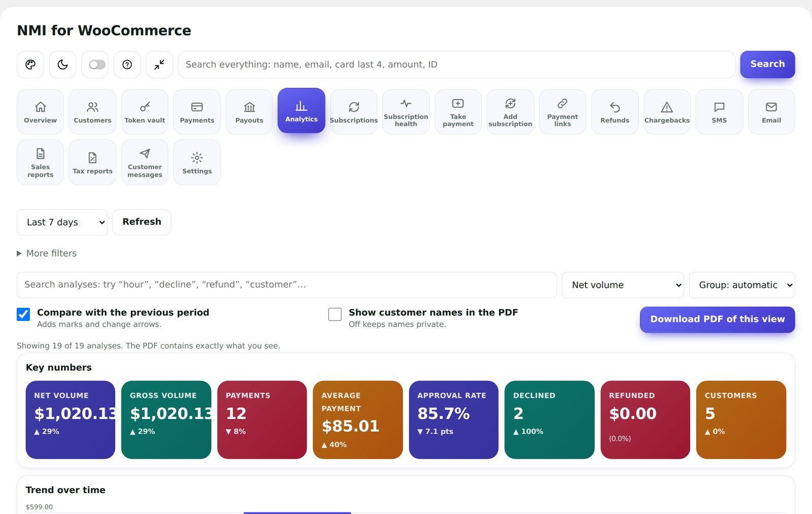Switch to dark mode moon icon
812x514 pixels.
tap(62, 65)
